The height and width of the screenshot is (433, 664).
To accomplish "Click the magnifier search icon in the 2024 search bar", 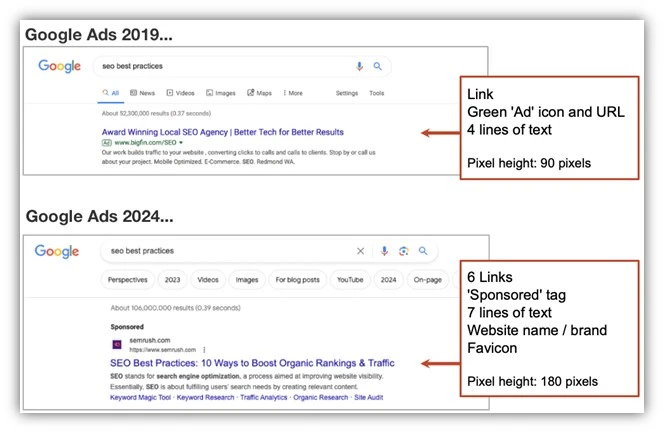I will 423,251.
